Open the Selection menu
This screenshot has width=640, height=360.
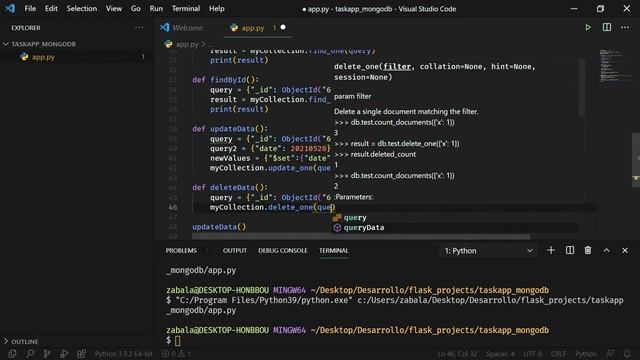click(x=82, y=8)
